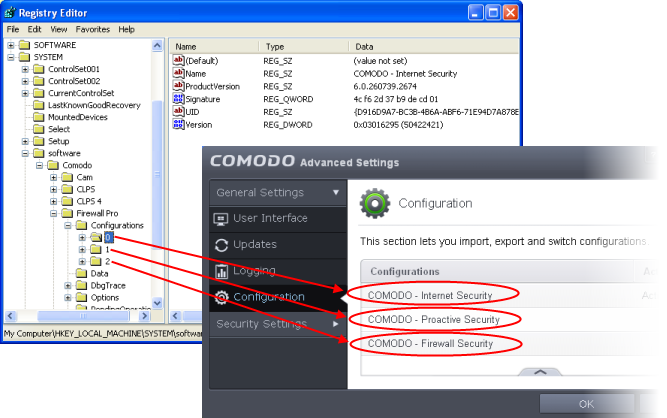
Task: Select the (Default) string value icon
Action: click(x=178, y=60)
